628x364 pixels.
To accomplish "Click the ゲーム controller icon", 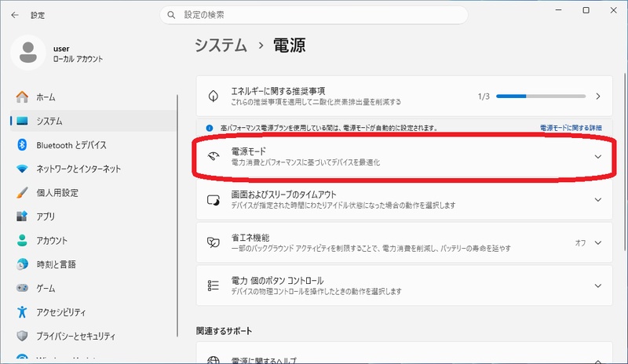I will (22, 288).
